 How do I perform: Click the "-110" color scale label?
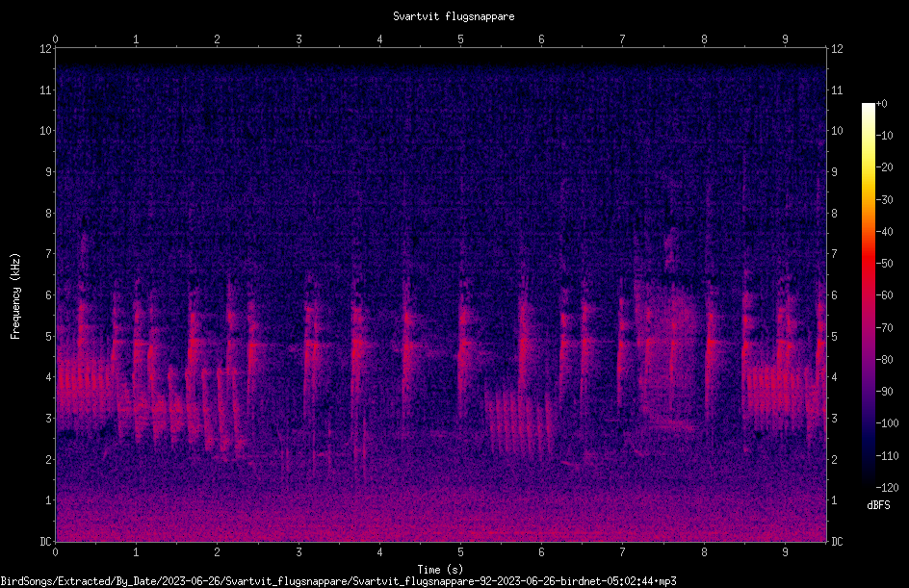tap(887, 456)
